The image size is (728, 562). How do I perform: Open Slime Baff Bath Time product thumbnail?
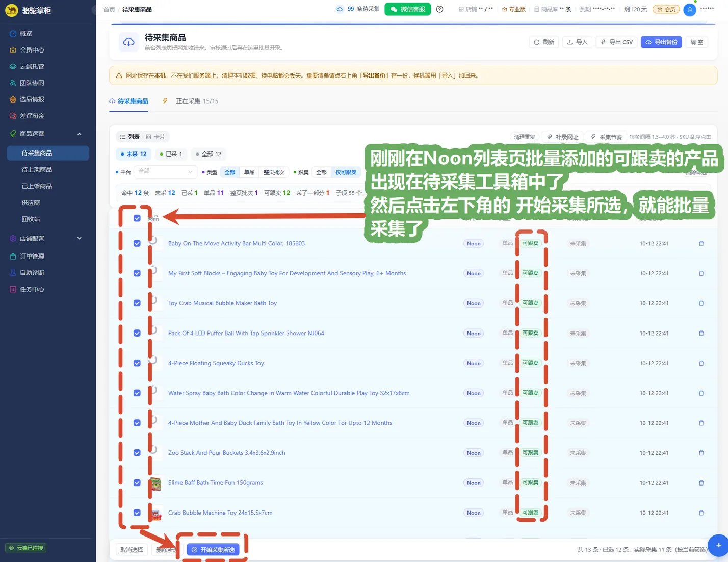(x=155, y=483)
